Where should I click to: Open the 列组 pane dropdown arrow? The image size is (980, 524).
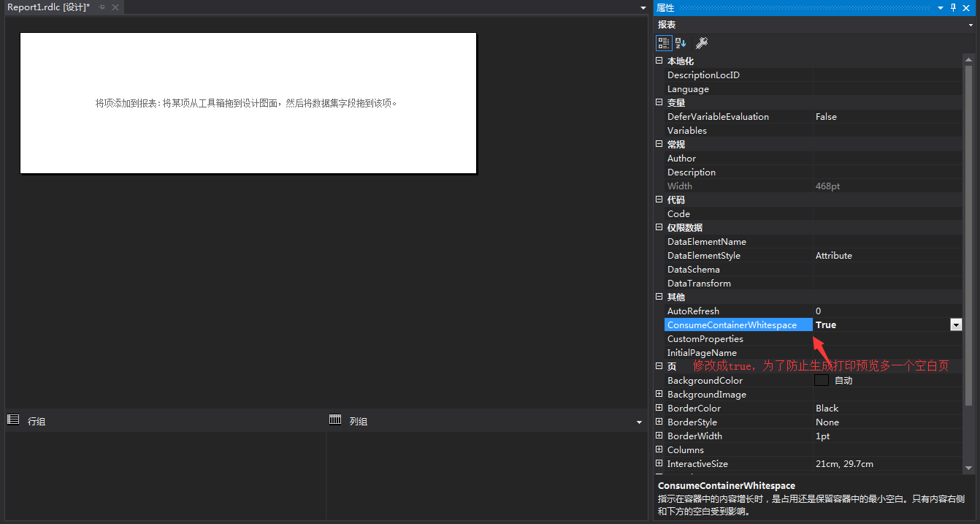640,421
